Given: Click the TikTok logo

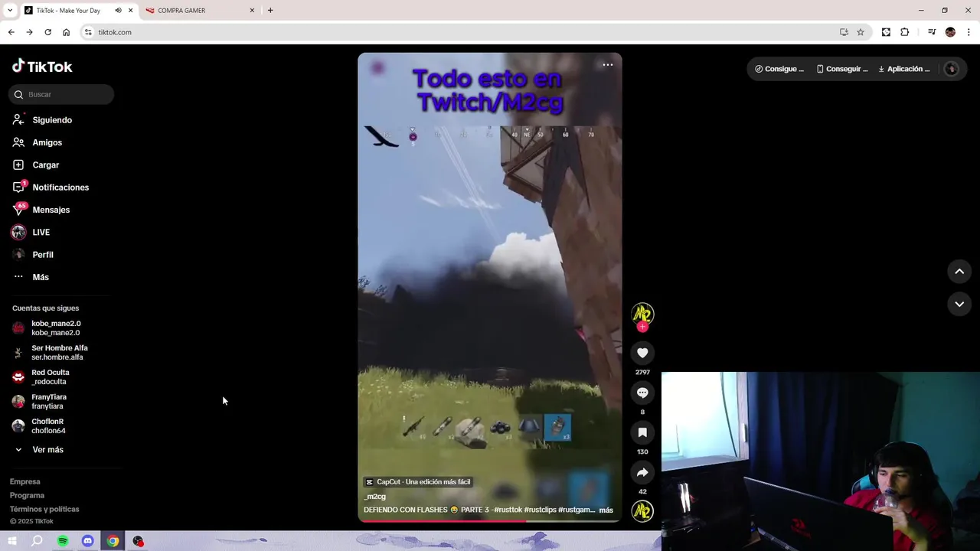Looking at the screenshot, I should pos(42,67).
